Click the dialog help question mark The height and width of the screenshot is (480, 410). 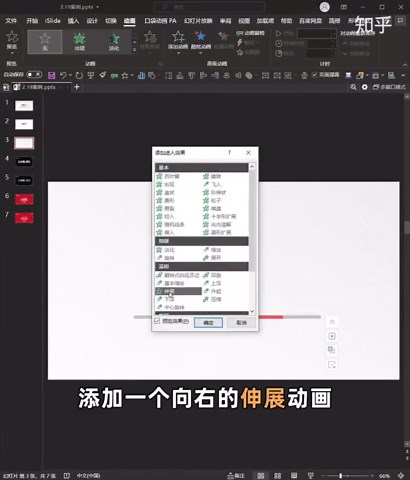229,153
